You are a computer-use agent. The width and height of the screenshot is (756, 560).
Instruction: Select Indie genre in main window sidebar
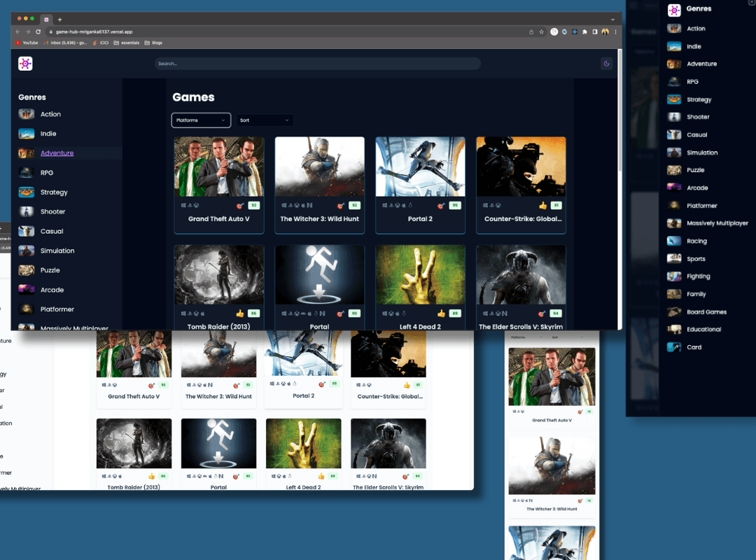pos(48,134)
